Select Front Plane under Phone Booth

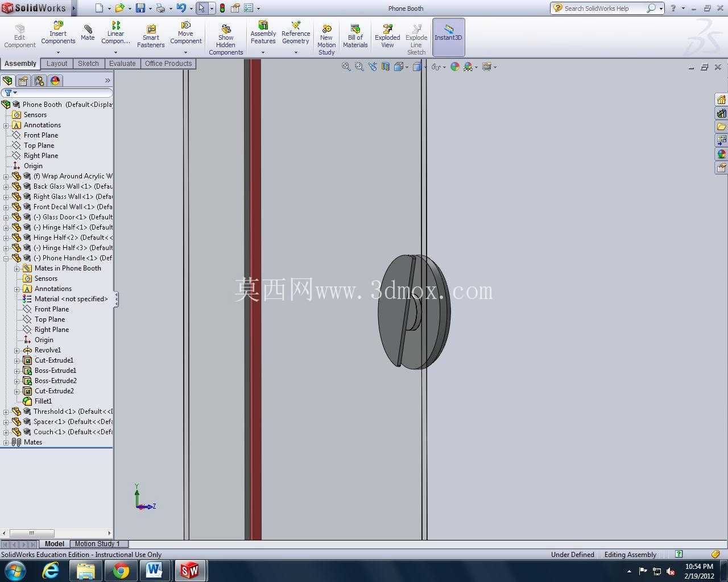41,135
